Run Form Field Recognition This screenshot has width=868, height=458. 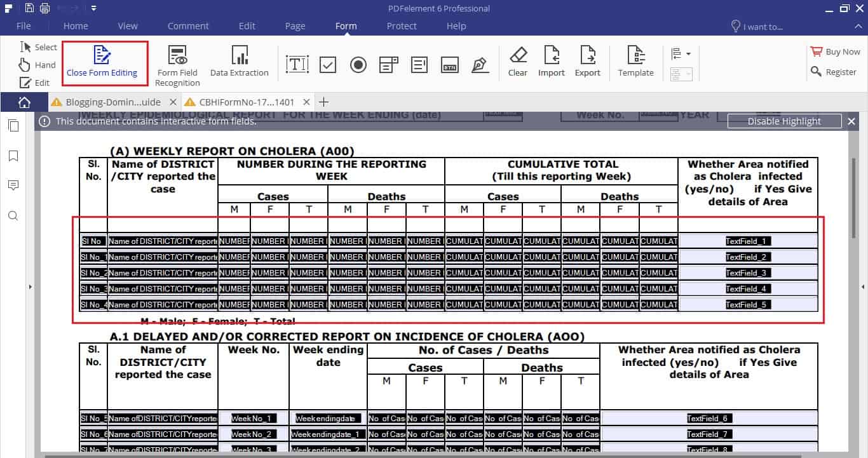(x=177, y=66)
